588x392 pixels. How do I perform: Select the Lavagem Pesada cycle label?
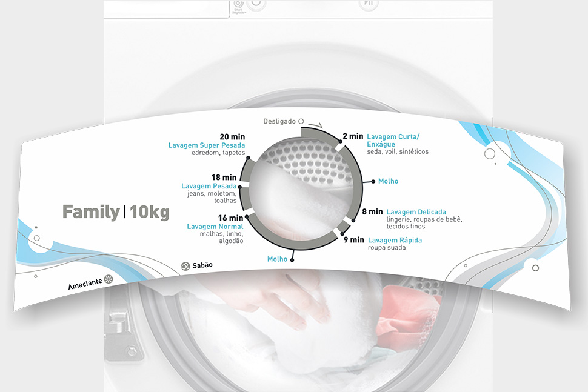212,186
